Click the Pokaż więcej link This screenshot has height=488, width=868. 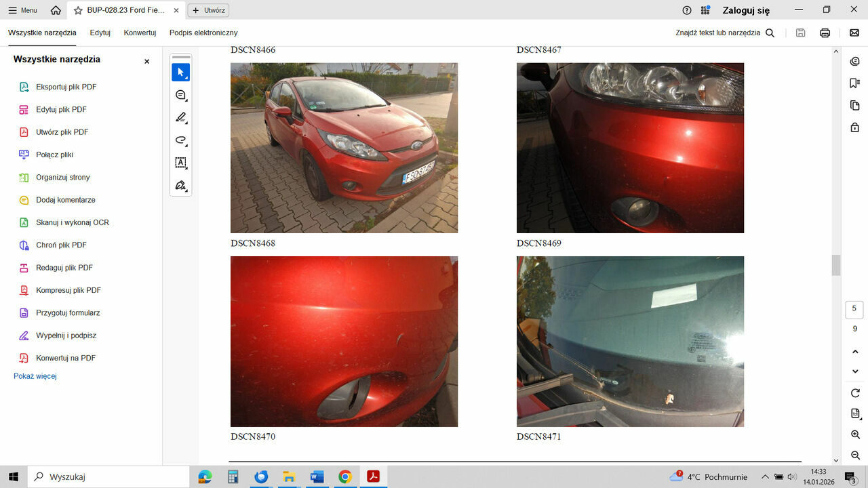(x=35, y=376)
